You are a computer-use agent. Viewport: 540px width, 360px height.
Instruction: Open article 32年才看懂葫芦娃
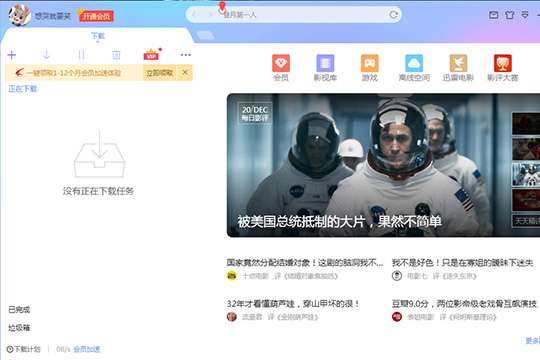293,304
